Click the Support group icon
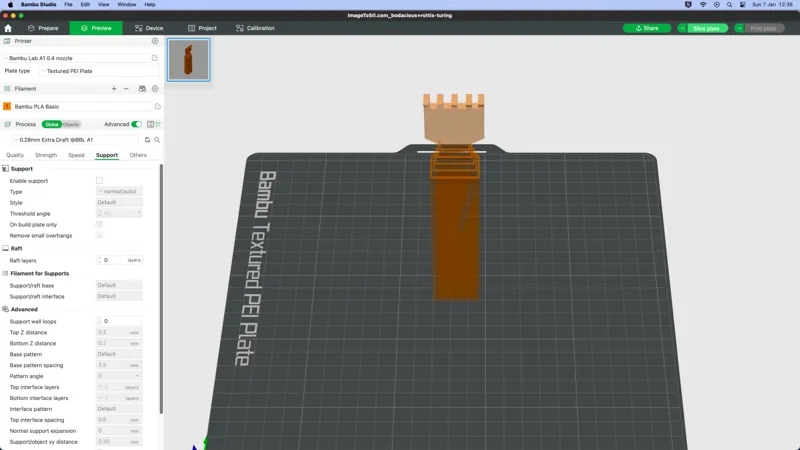Screen dimensions: 800x450 pyautogui.click(x=6, y=168)
